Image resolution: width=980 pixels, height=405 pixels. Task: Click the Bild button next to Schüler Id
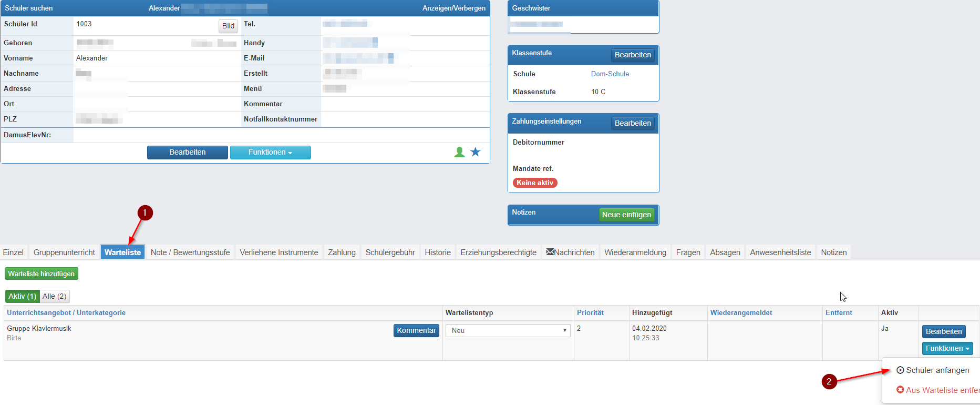(x=228, y=26)
